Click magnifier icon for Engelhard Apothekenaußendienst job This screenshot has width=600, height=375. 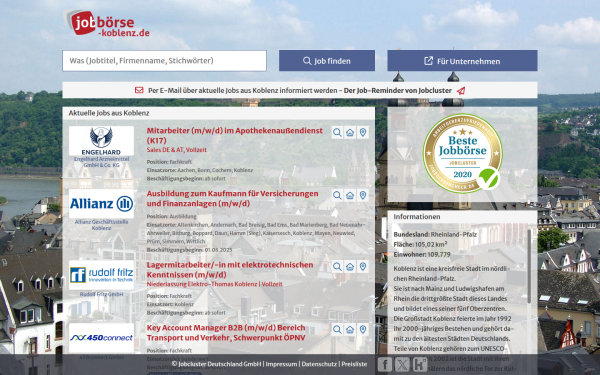[x=337, y=132]
